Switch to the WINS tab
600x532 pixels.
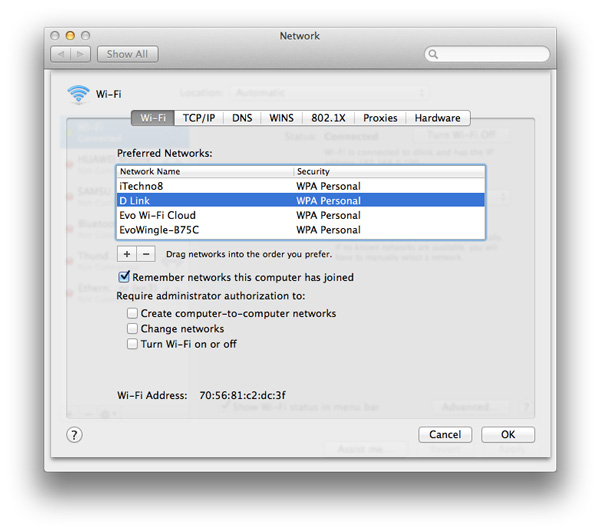coord(281,118)
